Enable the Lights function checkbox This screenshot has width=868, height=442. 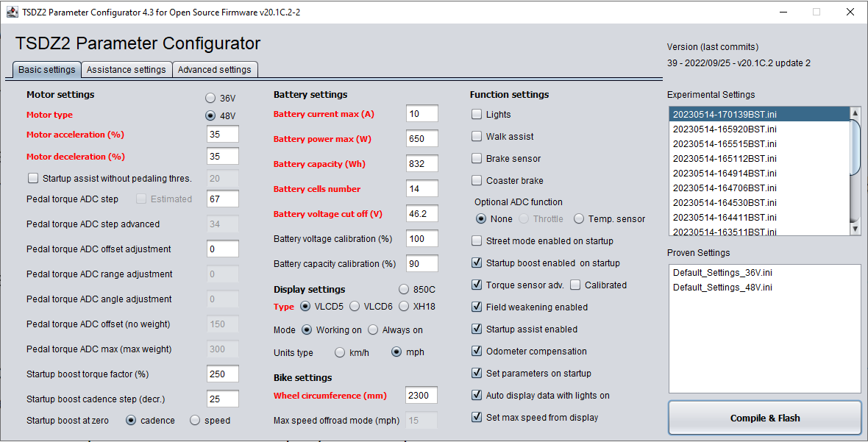[477, 114]
